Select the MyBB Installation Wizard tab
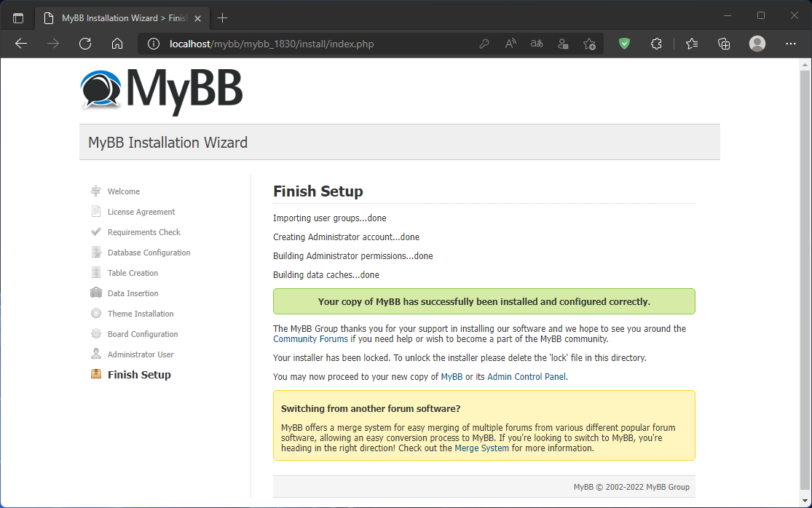 coord(120,17)
